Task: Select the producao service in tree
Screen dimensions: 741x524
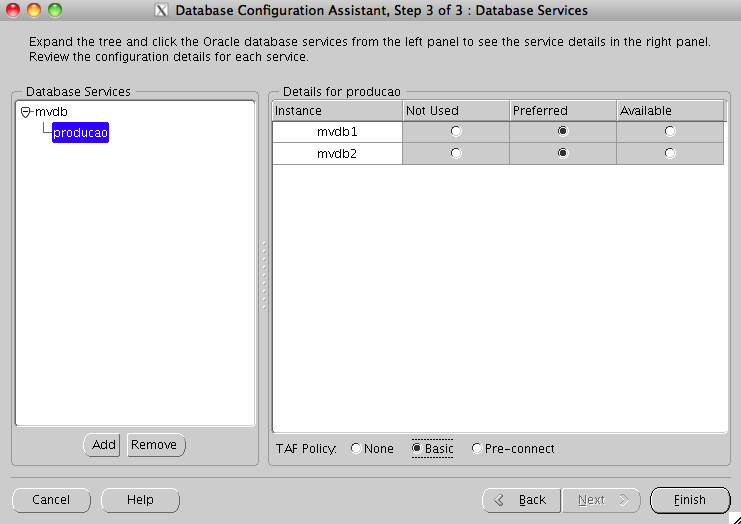Action: pos(80,133)
